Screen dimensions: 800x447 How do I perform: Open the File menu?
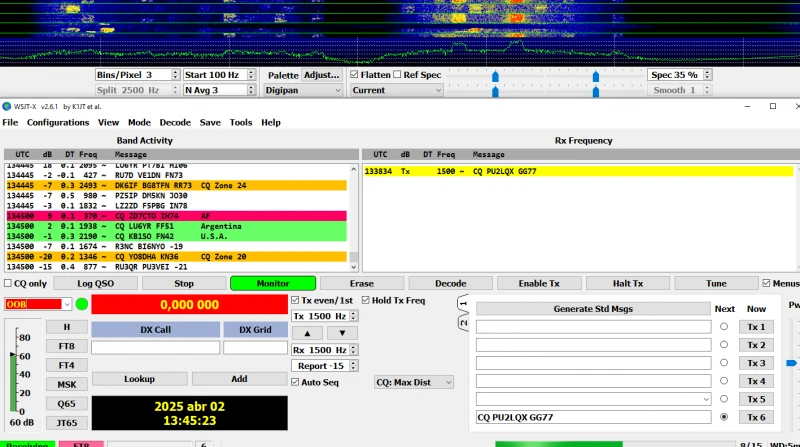click(x=10, y=122)
